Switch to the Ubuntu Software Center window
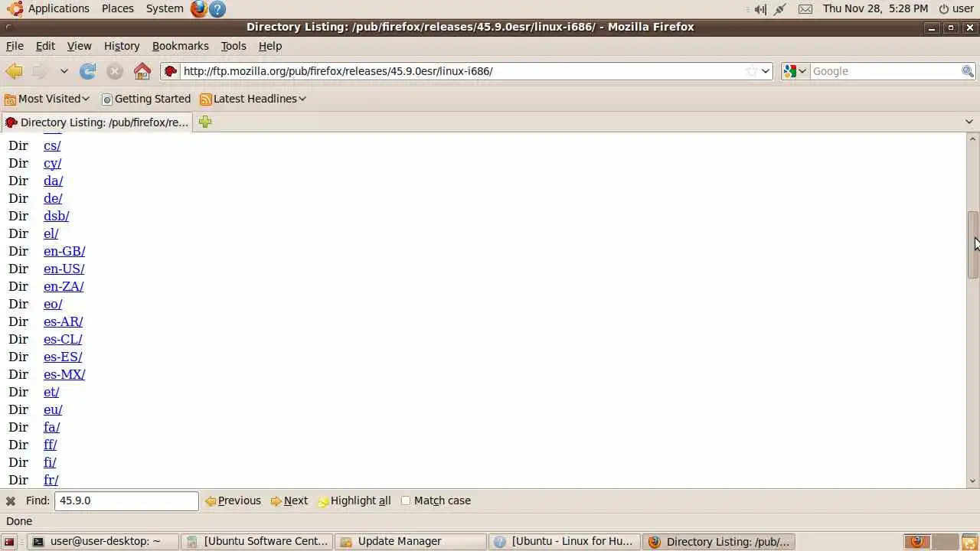980x551 pixels. pyautogui.click(x=258, y=541)
